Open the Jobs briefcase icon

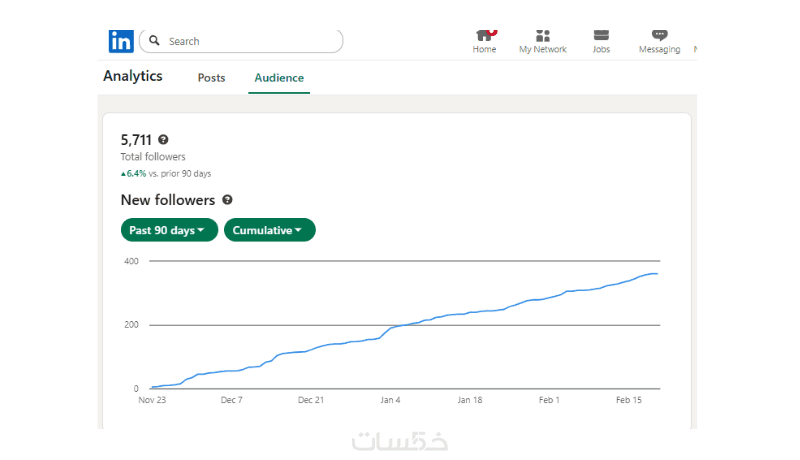[x=601, y=35]
